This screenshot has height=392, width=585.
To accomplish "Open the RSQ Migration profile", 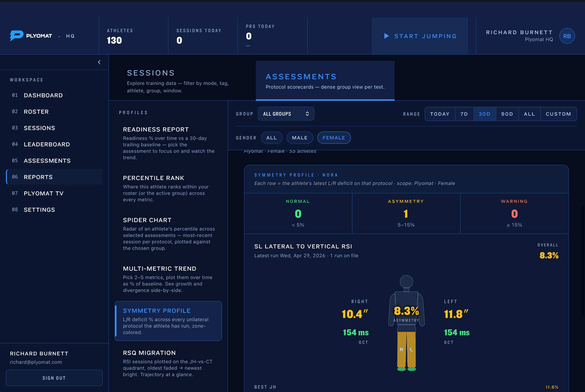I will coord(168,363).
